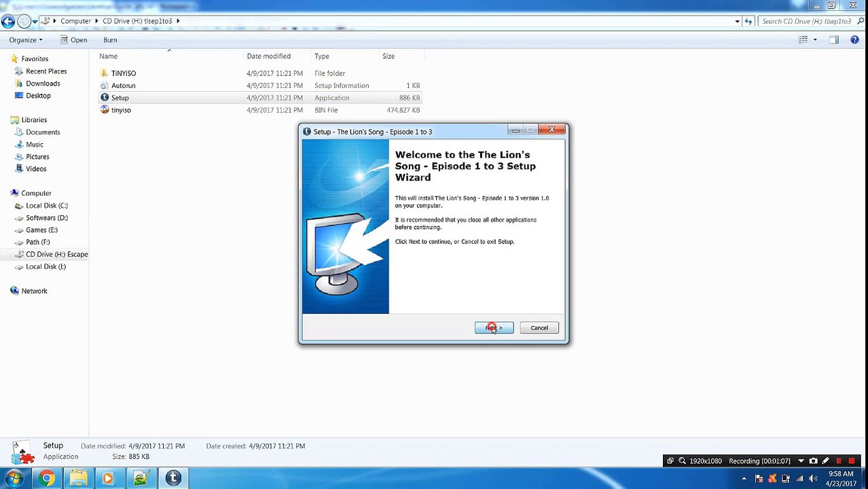Open the setup wizard taskbar icon
This screenshot has height=489, width=868.
coord(173,479)
